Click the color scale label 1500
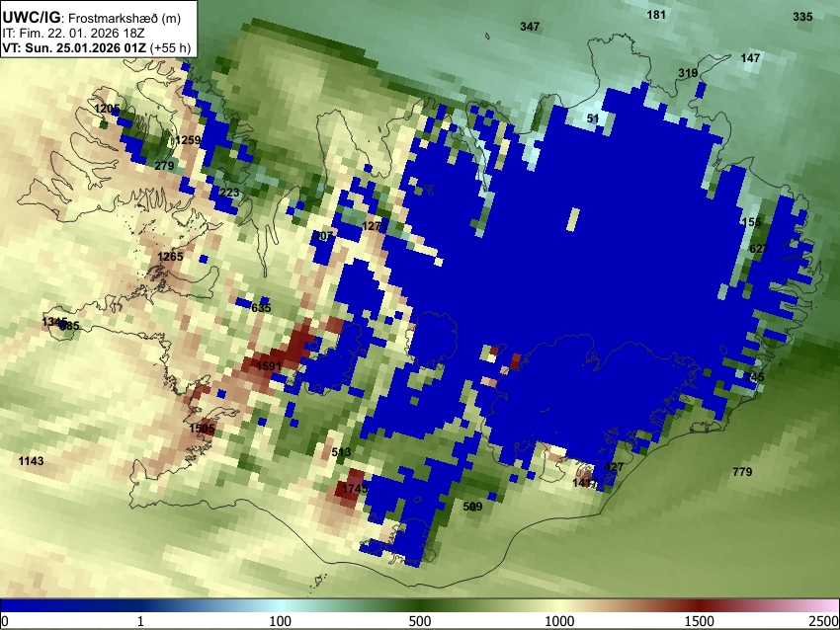The image size is (840, 630). pos(700,621)
